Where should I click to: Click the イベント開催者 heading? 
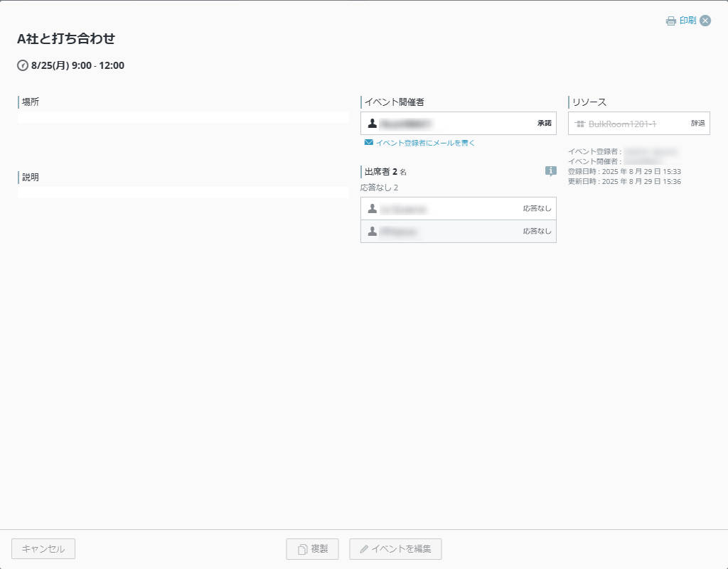[394, 102]
